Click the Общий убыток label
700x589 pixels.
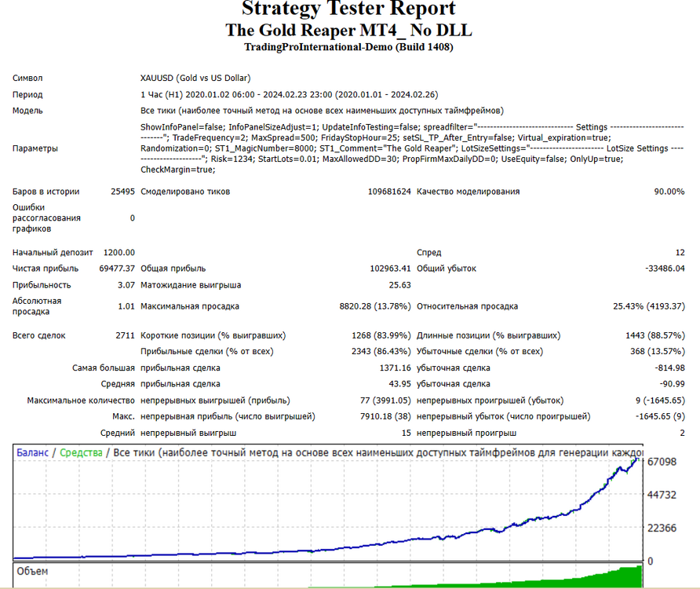coord(447,269)
